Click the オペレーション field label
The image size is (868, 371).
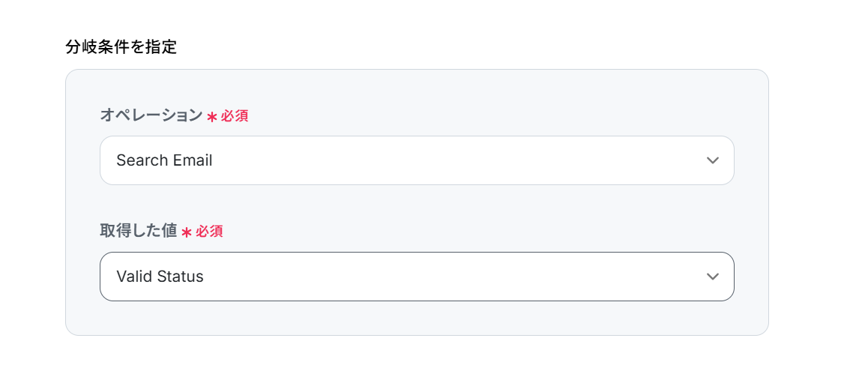(151, 115)
